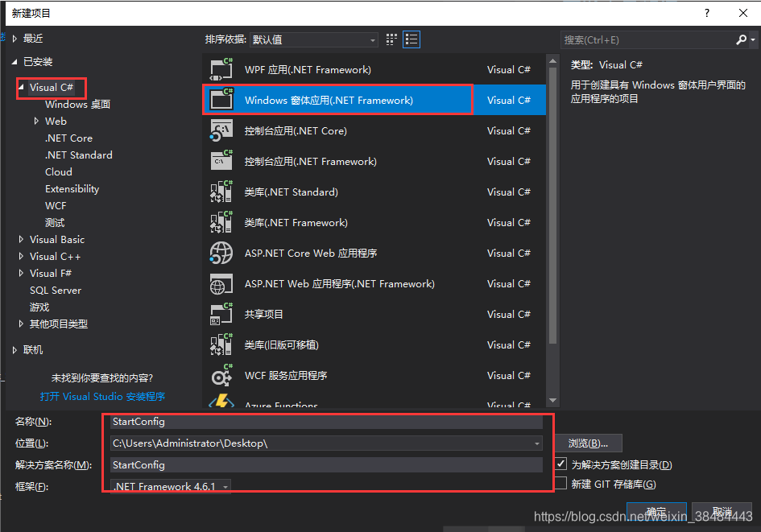
Task: Click the class library (.NET Standard) icon
Action: tap(221, 192)
